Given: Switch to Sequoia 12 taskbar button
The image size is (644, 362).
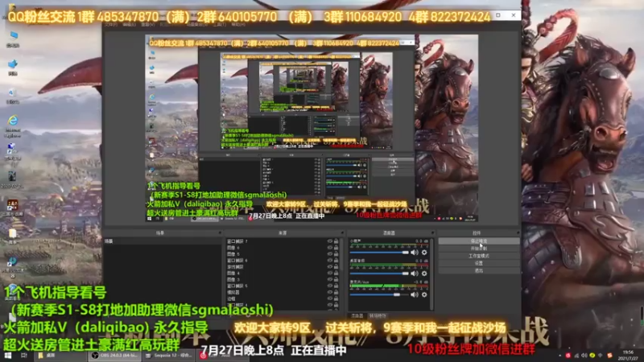Looking at the screenshot, I should (169, 356).
